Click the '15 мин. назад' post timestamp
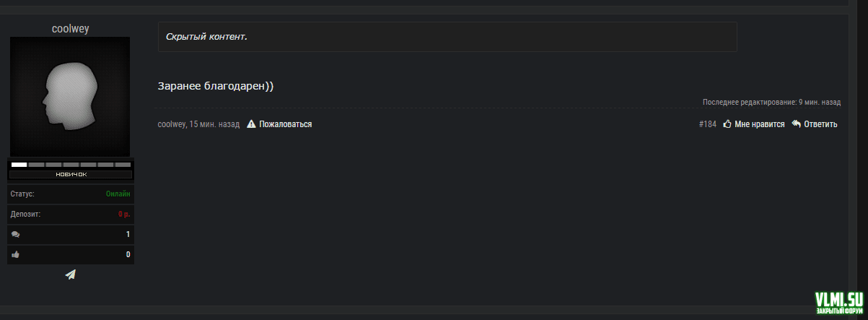The width and height of the screenshot is (868, 320). (x=214, y=124)
